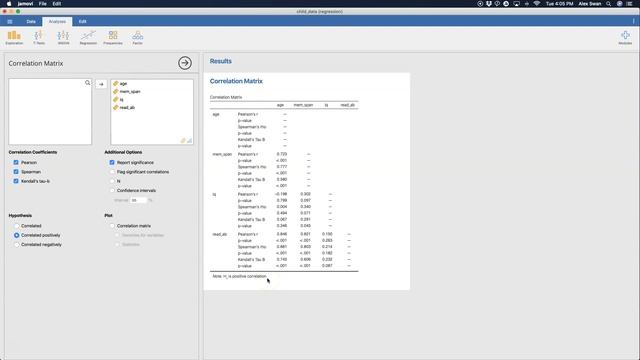Screen dimensions: 640x360
Task: Open the jamovi menu in menu bar
Action: (25, 4)
